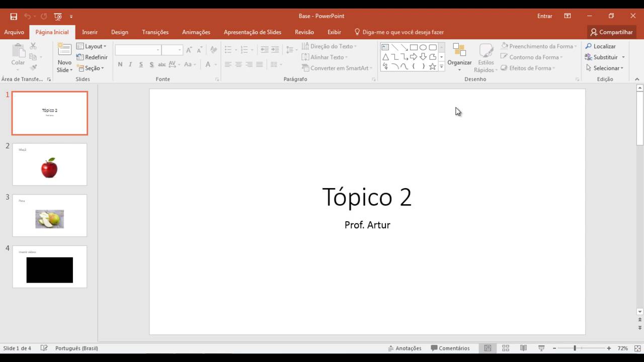644x362 pixels.
Task: Open Preenchimento da Forma dropdown
Action: coord(539,46)
